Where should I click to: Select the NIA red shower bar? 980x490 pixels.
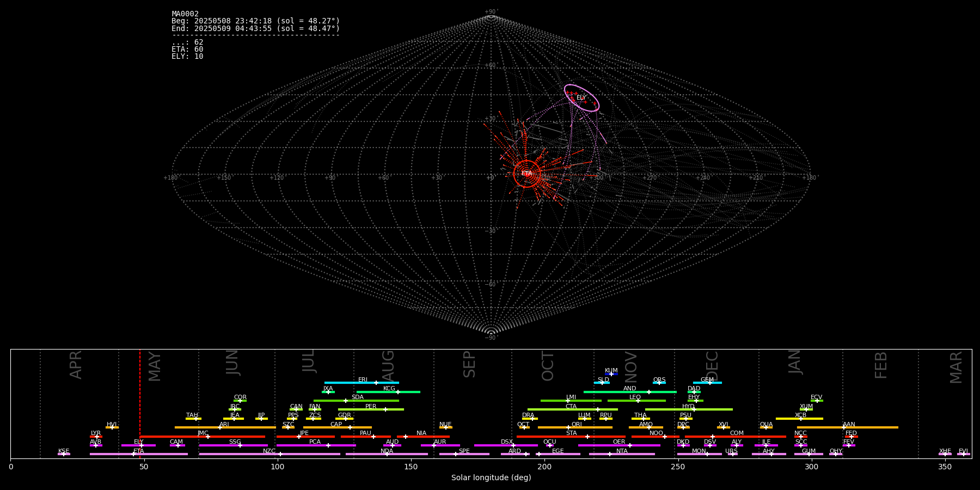click(x=423, y=437)
